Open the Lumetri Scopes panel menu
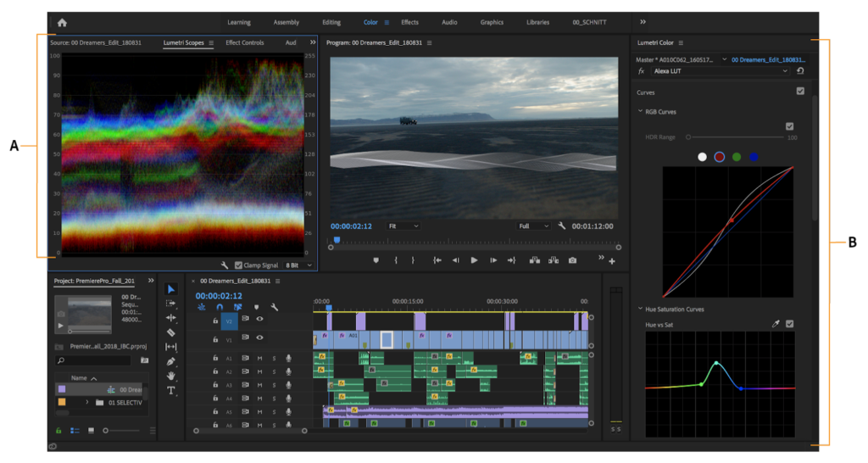The width and height of the screenshot is (868, 463). pos(211,42)
